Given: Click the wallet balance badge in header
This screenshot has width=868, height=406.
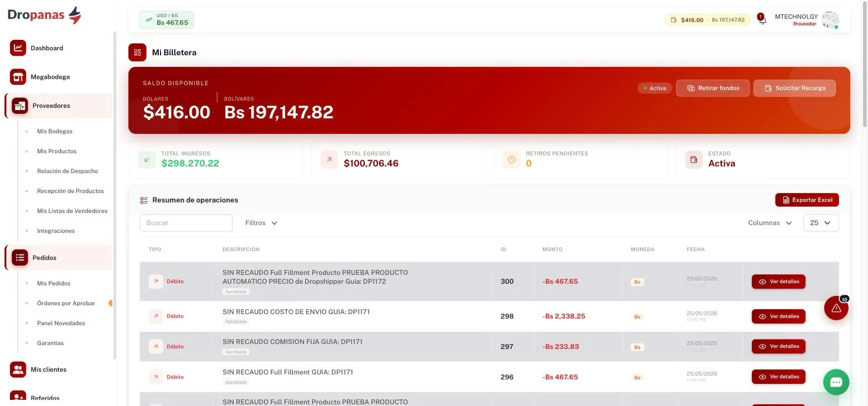Looking at the screenshot, I should (707, 20).
